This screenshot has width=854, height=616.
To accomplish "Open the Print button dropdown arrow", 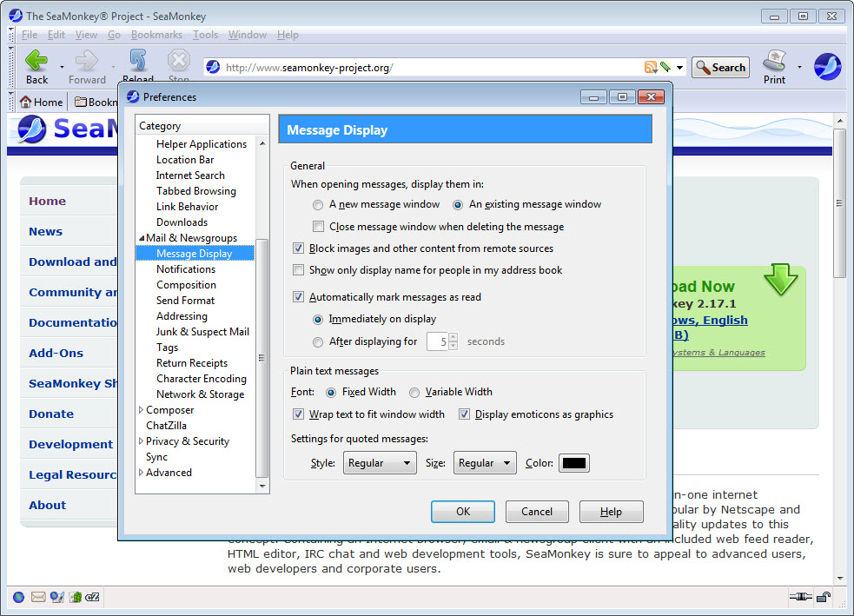I will [x=799, y=67].
